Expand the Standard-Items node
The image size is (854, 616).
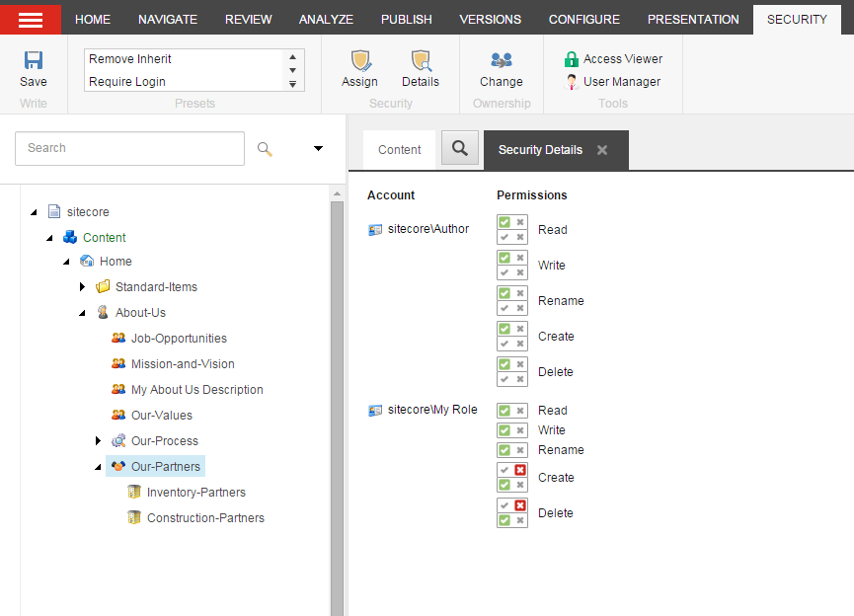click(82, 286)
